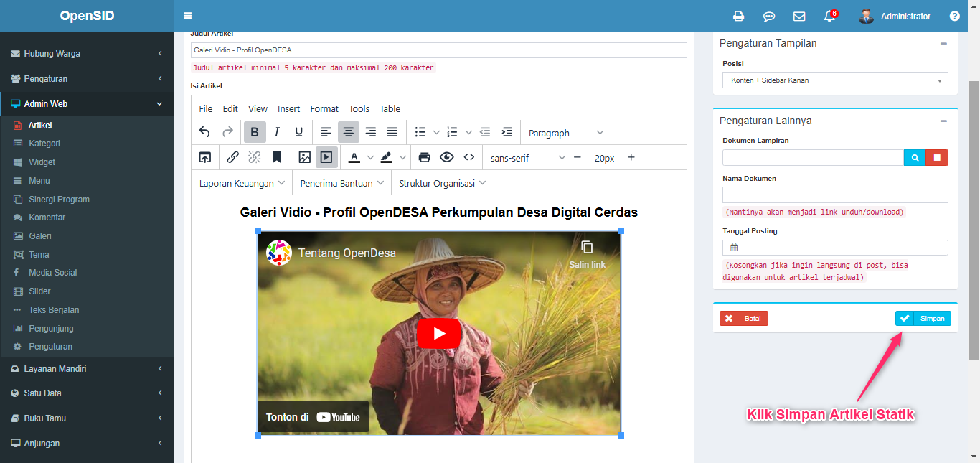
Task: Open the Table menu in editor
Action: pos(390,108)
